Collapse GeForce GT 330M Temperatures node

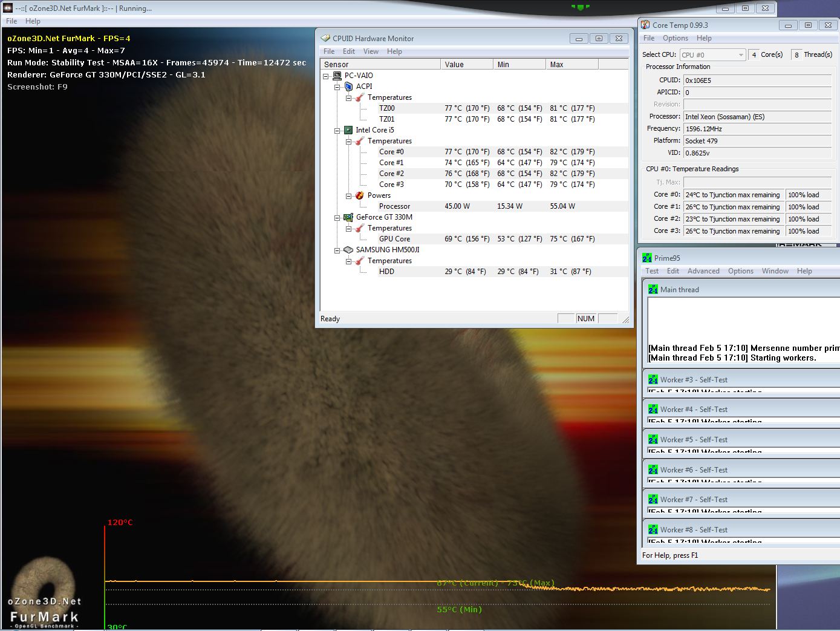pos(349,229)
